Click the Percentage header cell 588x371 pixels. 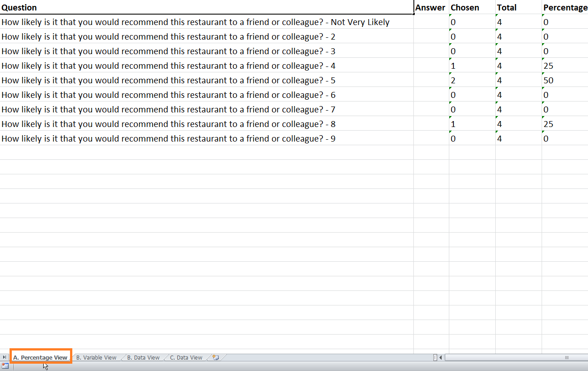coord(565,8)
